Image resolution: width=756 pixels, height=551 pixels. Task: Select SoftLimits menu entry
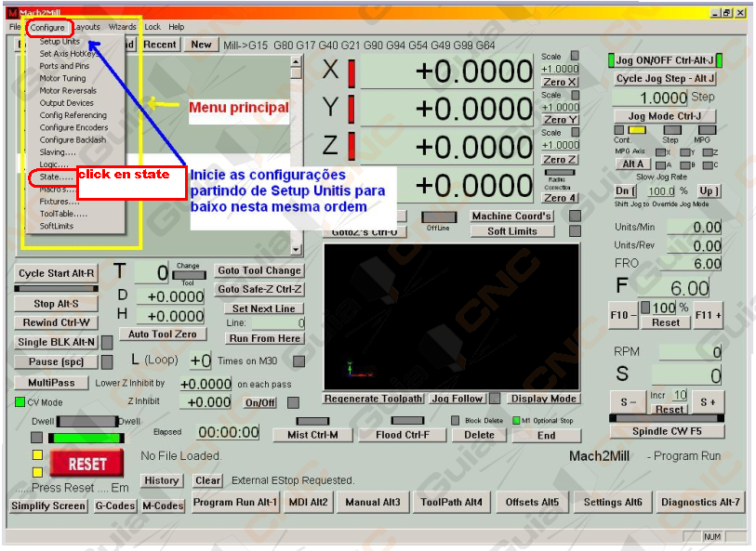click(57, 226)
